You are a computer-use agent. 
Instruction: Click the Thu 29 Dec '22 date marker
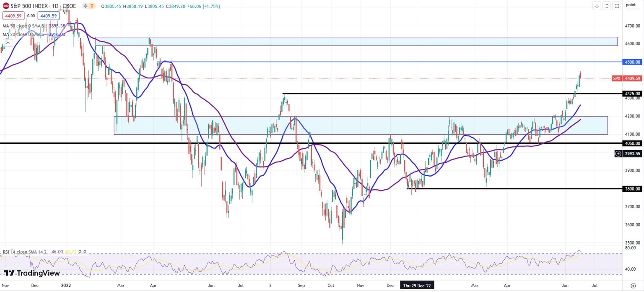[x=417, y=285]
